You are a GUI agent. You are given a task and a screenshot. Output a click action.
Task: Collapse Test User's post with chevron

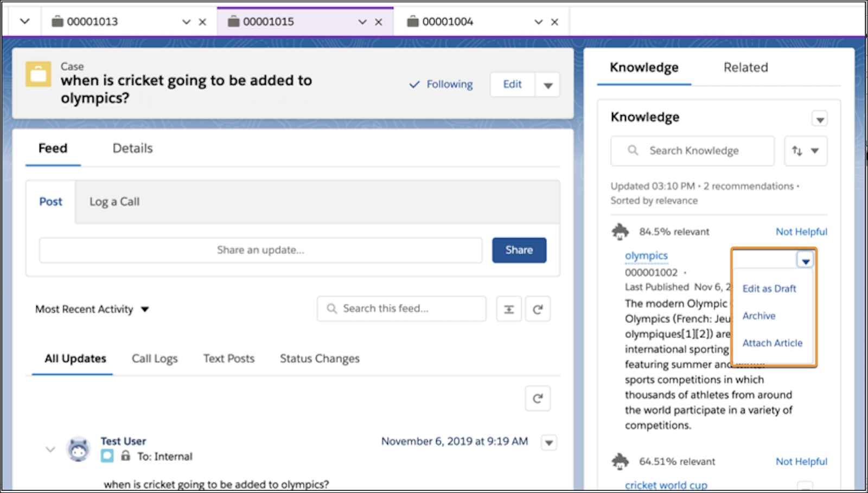(x=50, y=449)
